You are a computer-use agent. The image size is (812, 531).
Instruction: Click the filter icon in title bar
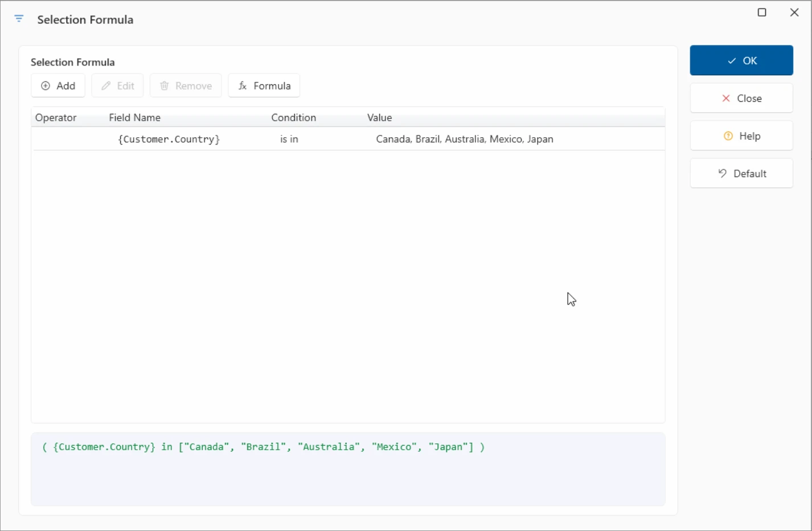pos(19,19)
